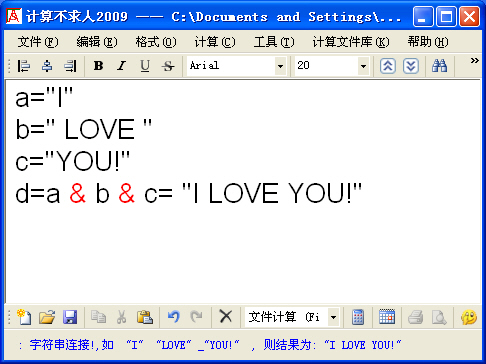Open the 工具(T) menu
486x364 pixels.
pos(274,42)
